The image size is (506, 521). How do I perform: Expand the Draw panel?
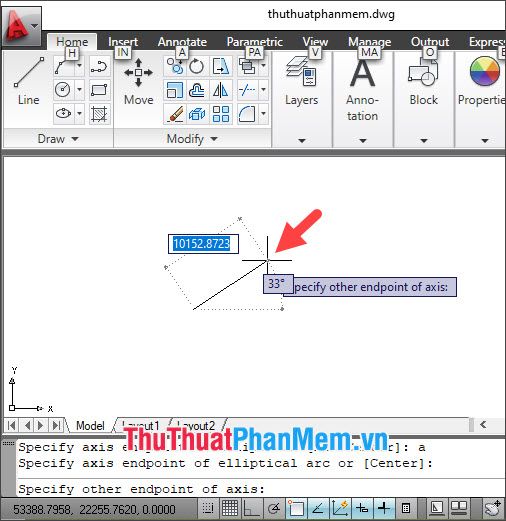click(x=58, y=139)
